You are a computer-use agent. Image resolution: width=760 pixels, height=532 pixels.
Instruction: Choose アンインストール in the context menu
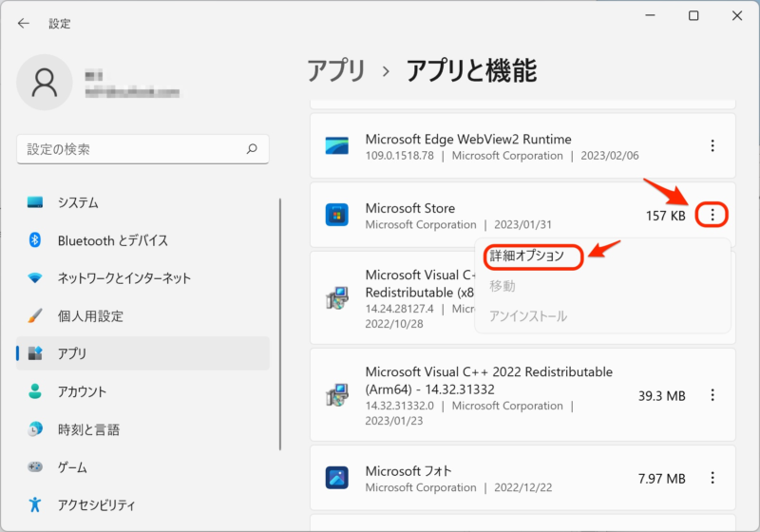point(528,316)
